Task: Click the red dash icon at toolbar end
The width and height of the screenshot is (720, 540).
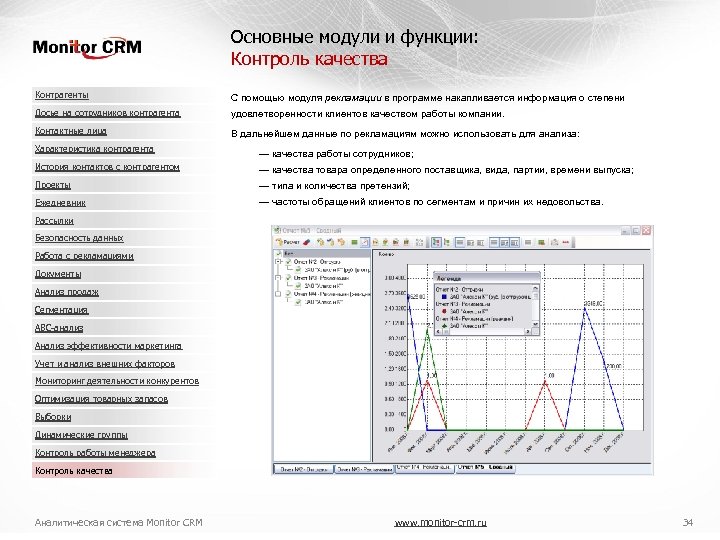Action: point(566,242)
